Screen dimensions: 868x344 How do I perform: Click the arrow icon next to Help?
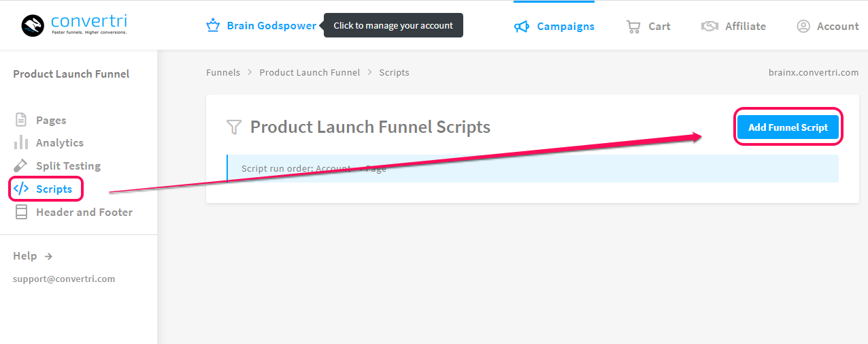[x=48, y=256]
